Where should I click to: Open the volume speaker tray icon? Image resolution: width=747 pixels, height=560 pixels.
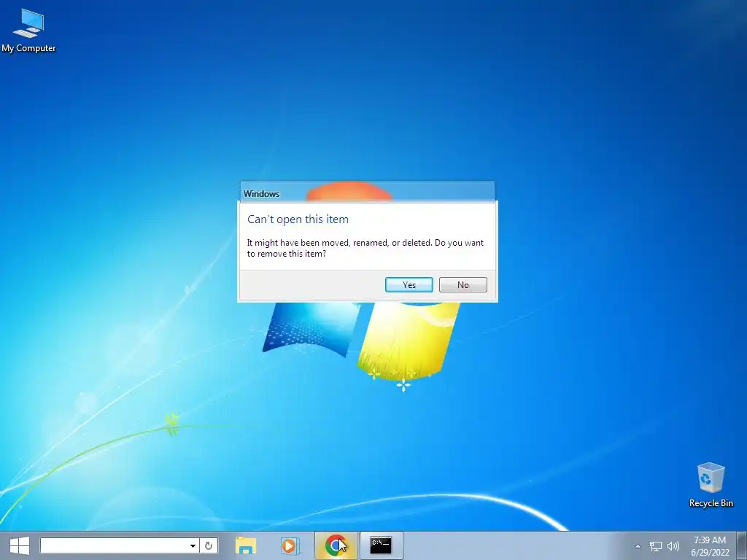(x=673, y=546)
